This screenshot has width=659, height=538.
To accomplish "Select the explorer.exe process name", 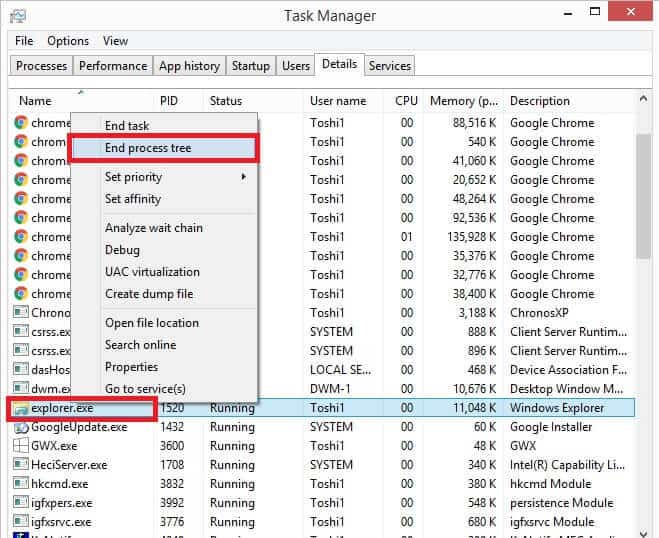I will click(x=62, y=408).
